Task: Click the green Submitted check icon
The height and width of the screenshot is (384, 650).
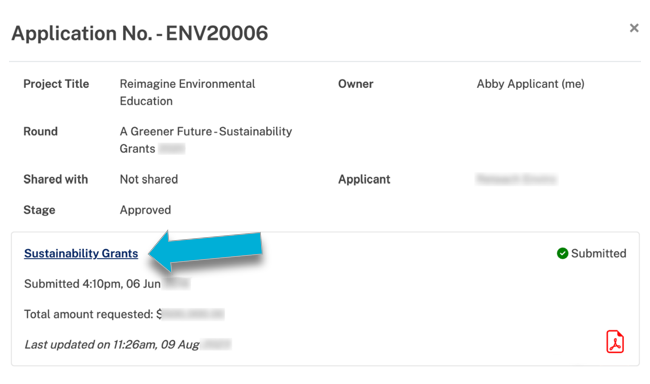Action: pos(562,253)
